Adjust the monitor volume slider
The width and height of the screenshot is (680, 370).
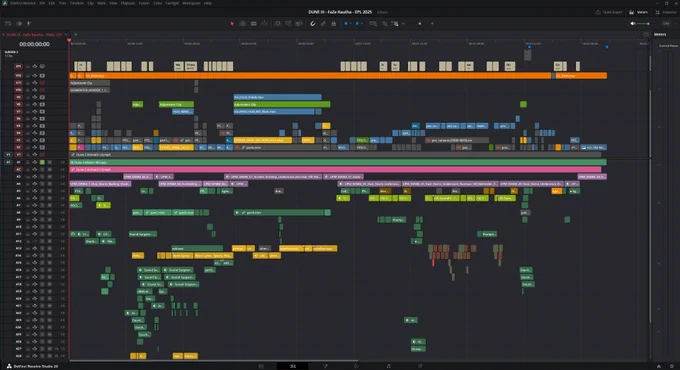(643, 23)
